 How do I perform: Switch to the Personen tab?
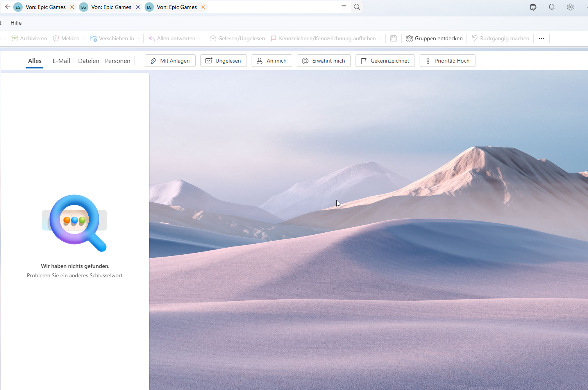coord(118,61)
